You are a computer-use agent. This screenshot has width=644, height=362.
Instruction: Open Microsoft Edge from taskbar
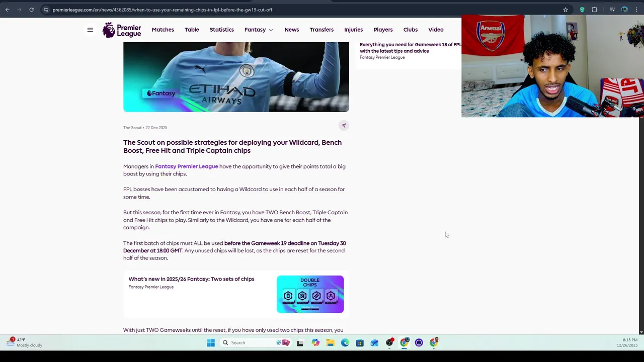tap(345, 343)
